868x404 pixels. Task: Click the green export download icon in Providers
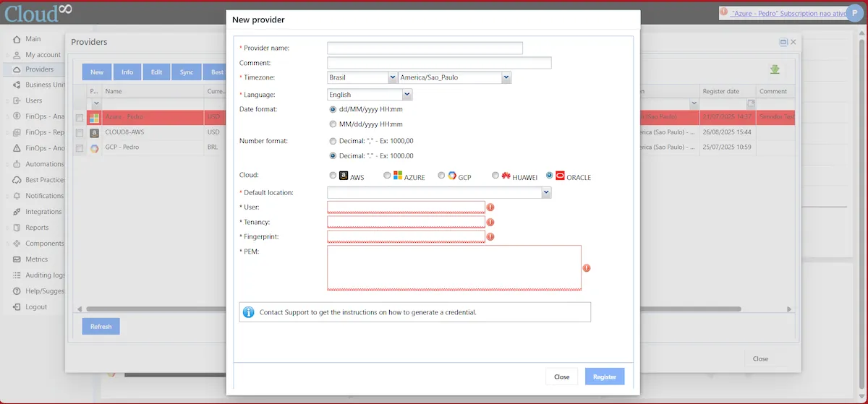[775, 70]
